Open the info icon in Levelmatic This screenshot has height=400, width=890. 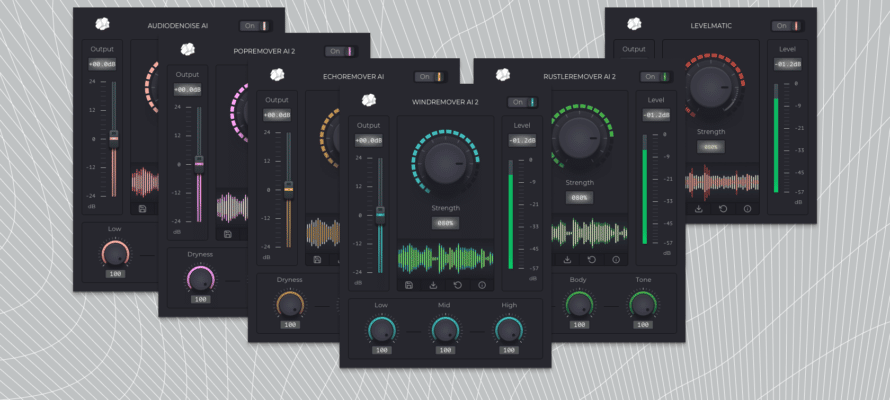747,208
